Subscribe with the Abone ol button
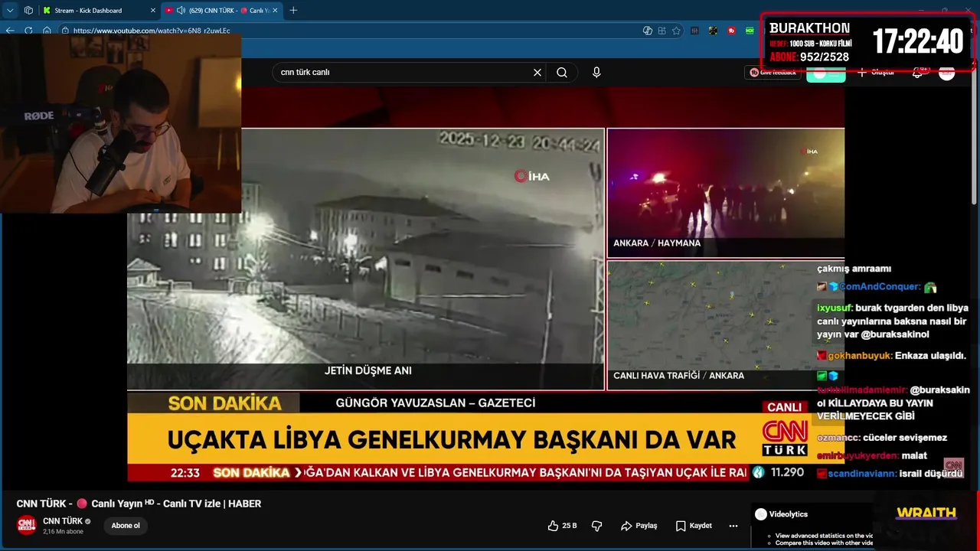Image resolution: width=980 pixels, height=551 pixels. coord(126,526)
